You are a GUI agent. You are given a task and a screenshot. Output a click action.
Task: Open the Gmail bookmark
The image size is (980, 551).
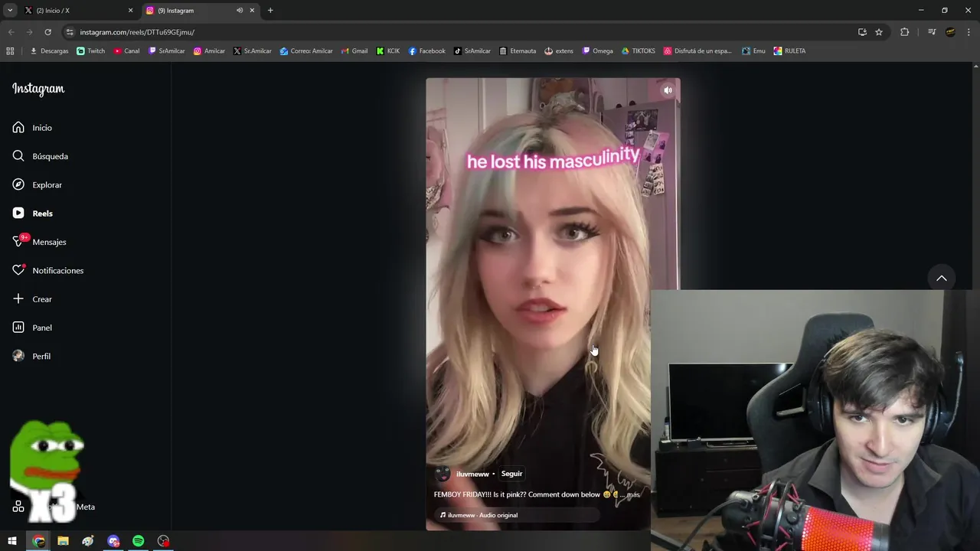pos(354,51)
